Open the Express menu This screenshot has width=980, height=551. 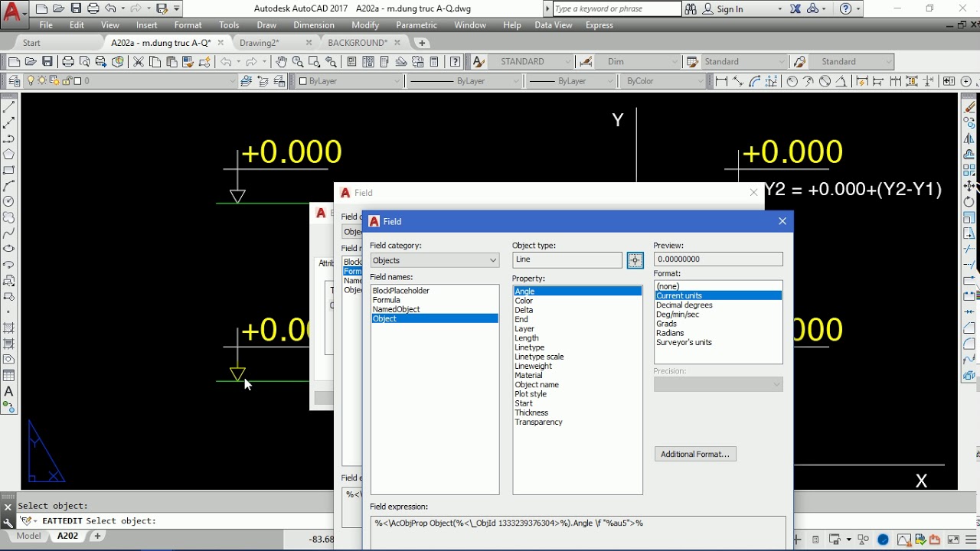coord(599,25)
